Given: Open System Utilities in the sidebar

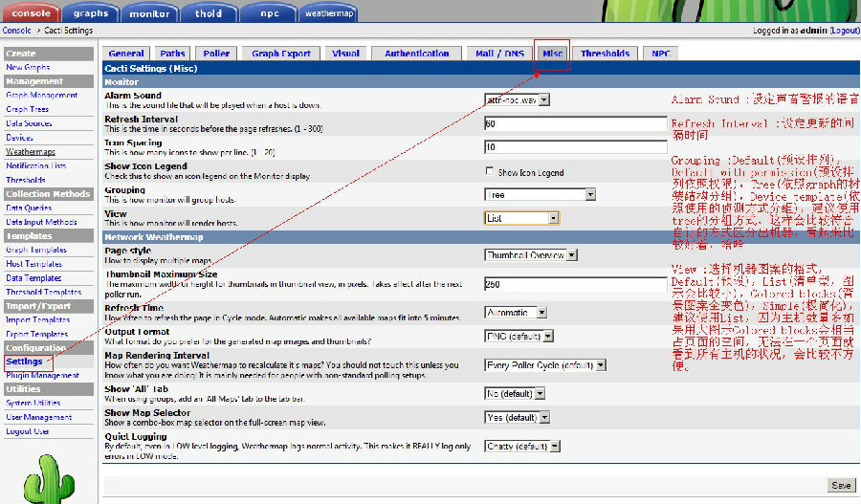Looking at the screenshot, I should 33,403.
